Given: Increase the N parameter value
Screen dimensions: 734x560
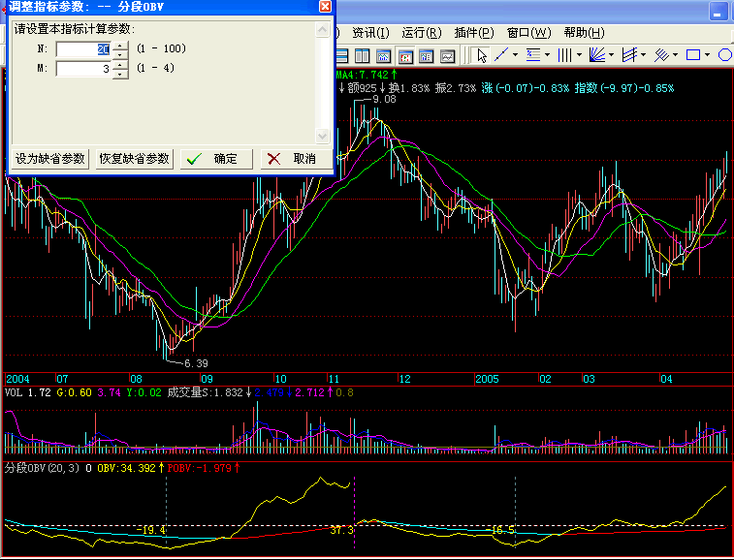Looking at the screenshot, I should [120, 45].
